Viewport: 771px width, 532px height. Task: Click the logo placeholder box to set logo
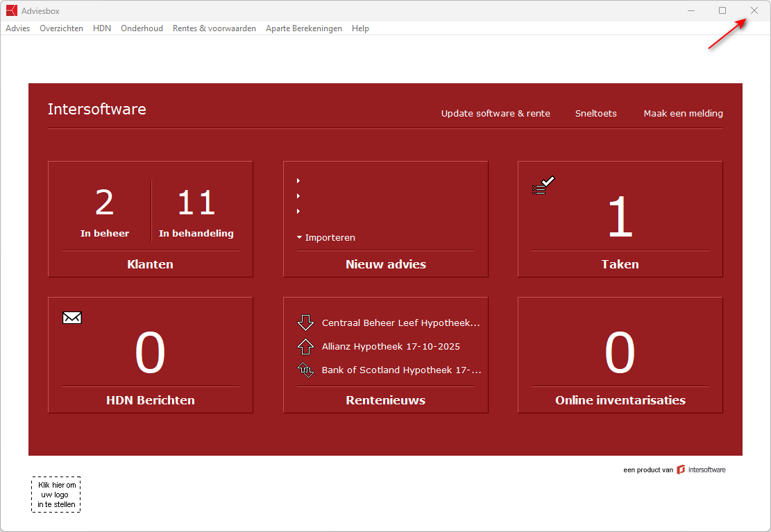click(x=56, y=495)
